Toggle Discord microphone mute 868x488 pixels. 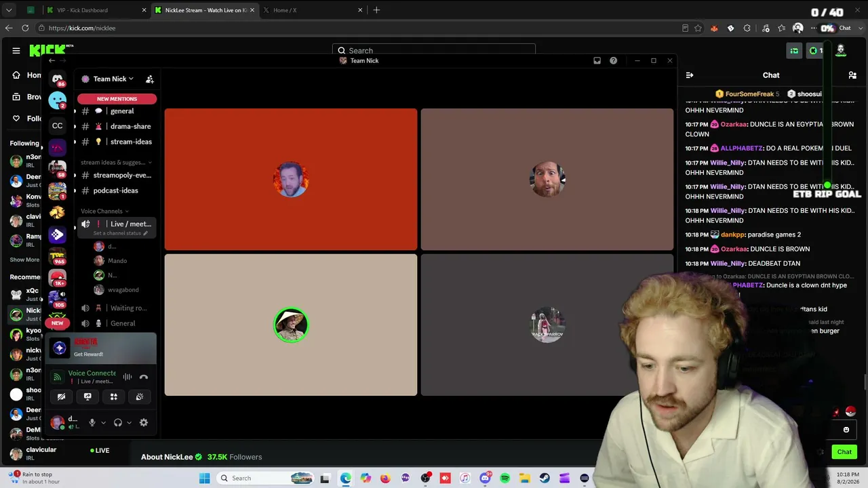click(x=92, y=422)
